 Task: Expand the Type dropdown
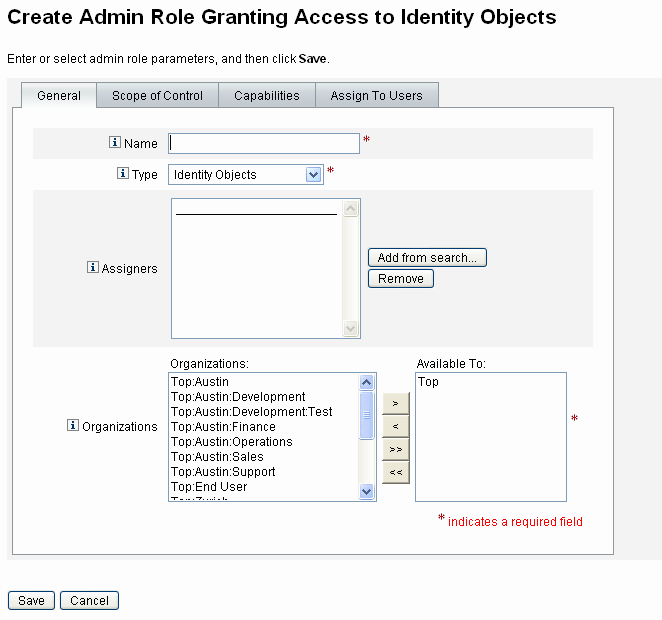[313, 174]
